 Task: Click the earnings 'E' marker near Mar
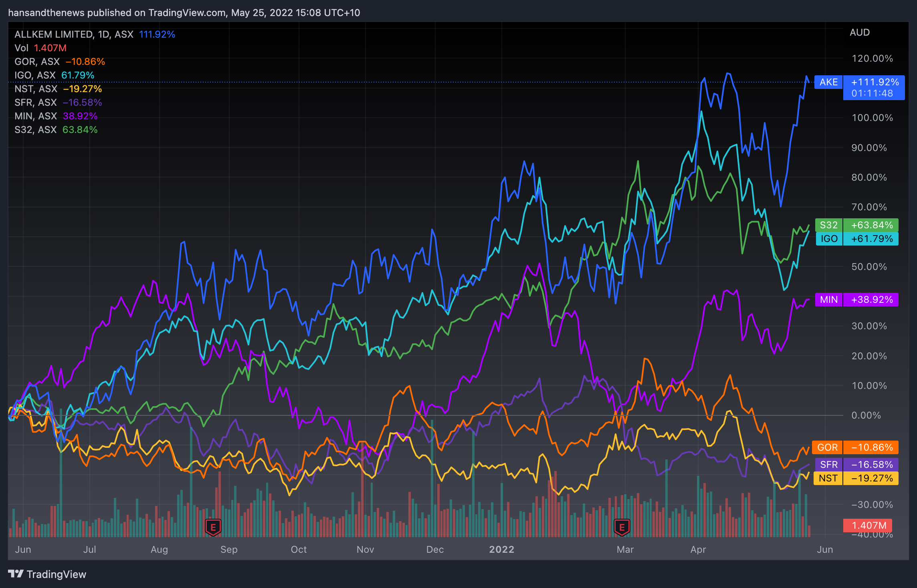coord(622,527)
